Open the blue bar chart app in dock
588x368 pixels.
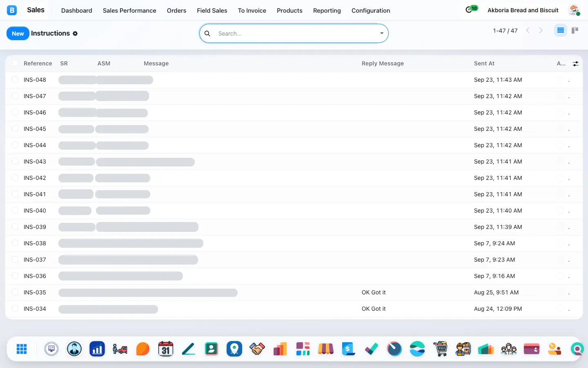97,349
